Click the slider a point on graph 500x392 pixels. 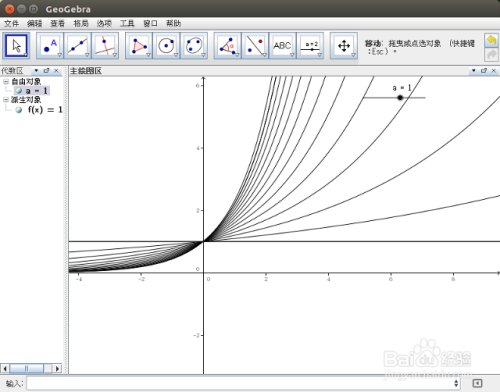click(400, 98)
